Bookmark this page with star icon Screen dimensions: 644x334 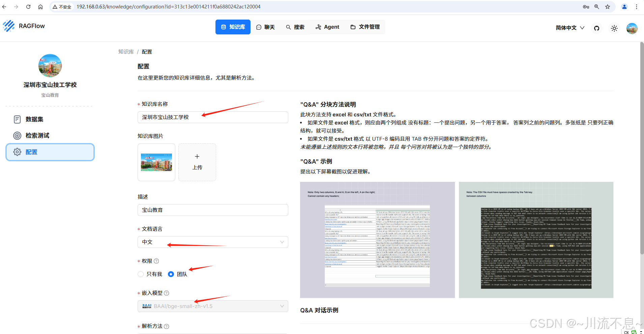coord(608,7)
